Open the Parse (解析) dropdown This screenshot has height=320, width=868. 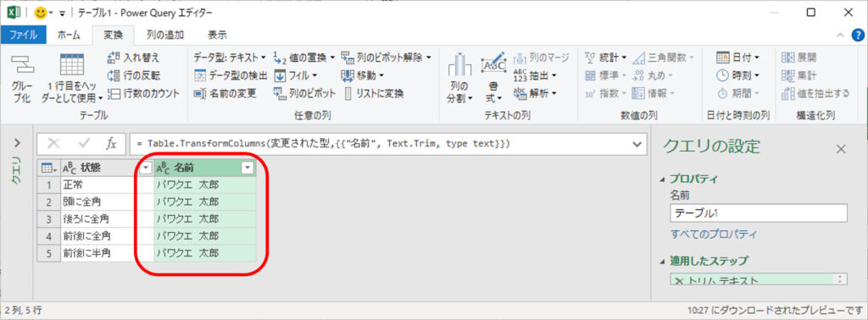tap(535, 93)
